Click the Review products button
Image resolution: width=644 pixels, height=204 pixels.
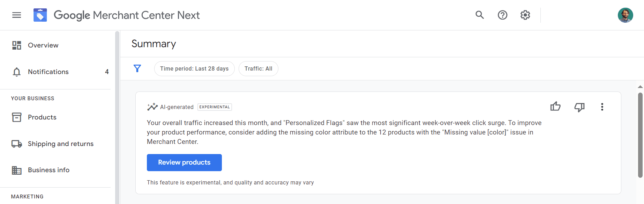[x=184, y=162]
